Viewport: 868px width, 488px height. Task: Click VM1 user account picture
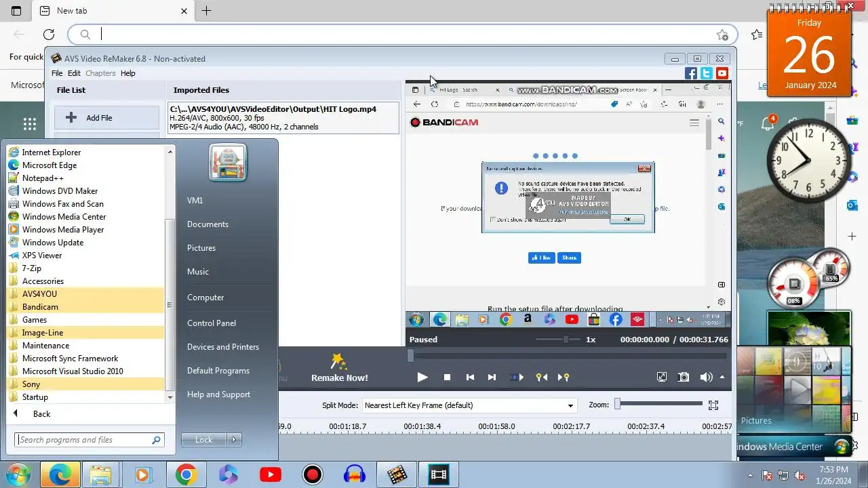tap(228, 163)
